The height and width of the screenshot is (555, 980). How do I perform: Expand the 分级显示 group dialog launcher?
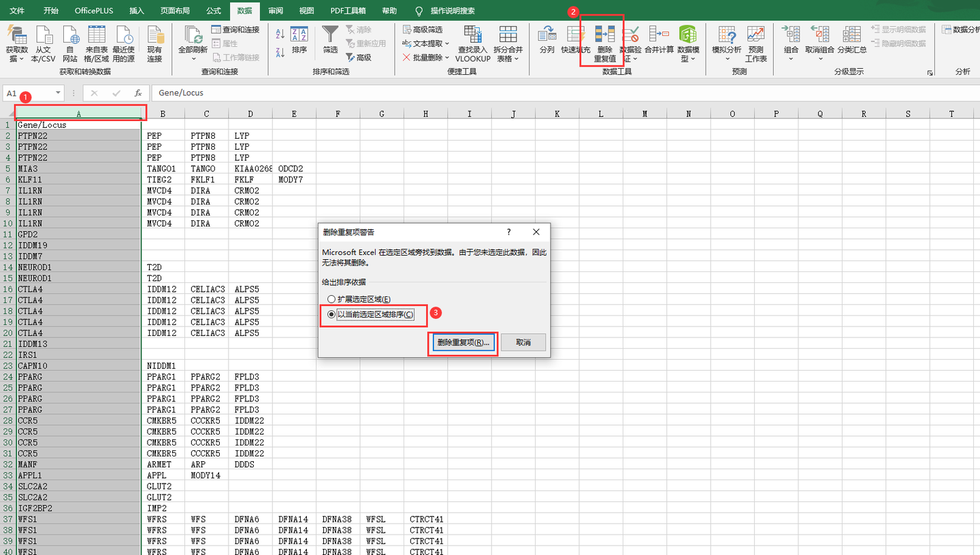pyautogui.click(x=930, y=72)
